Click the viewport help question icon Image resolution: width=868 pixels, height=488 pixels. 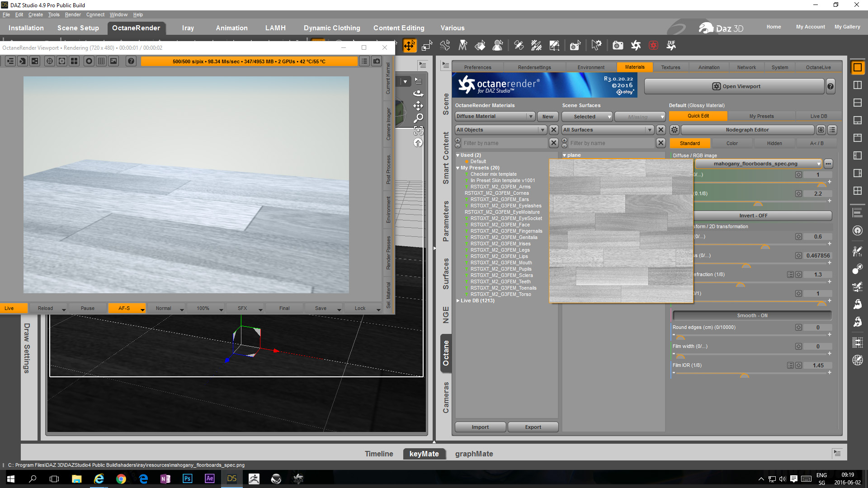(131, 61)
